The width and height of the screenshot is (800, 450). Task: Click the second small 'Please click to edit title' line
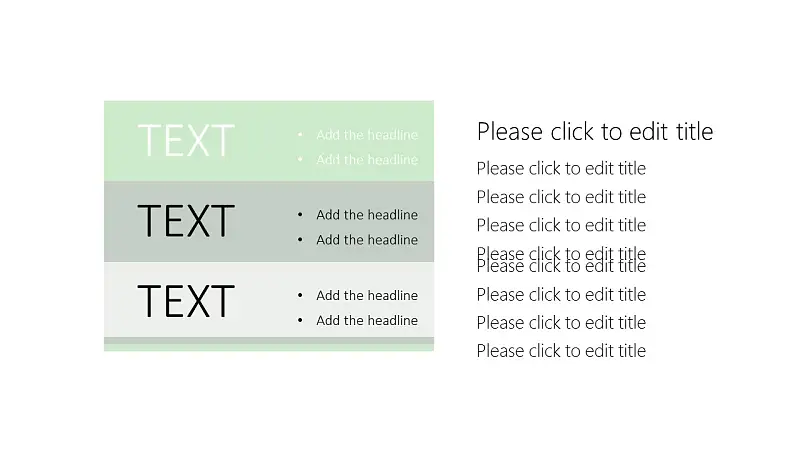coord(561,197)
